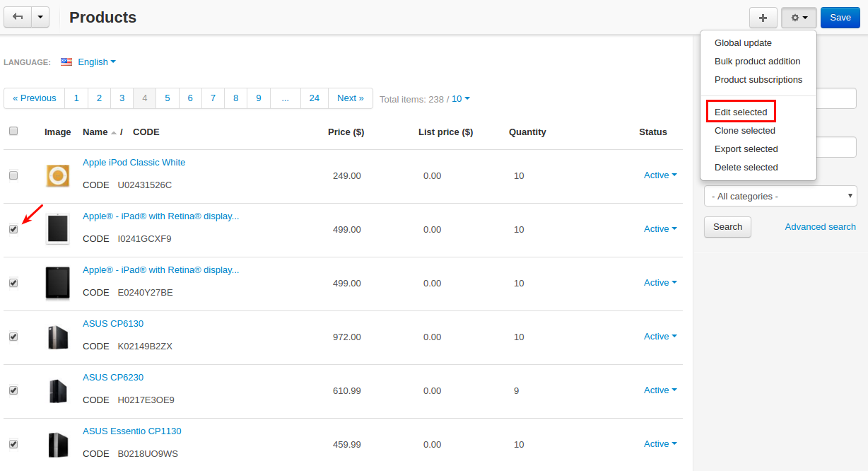Sort by Quantity column header
The width and height of the screenshot is (868, 471).
[x=527, y=132]
